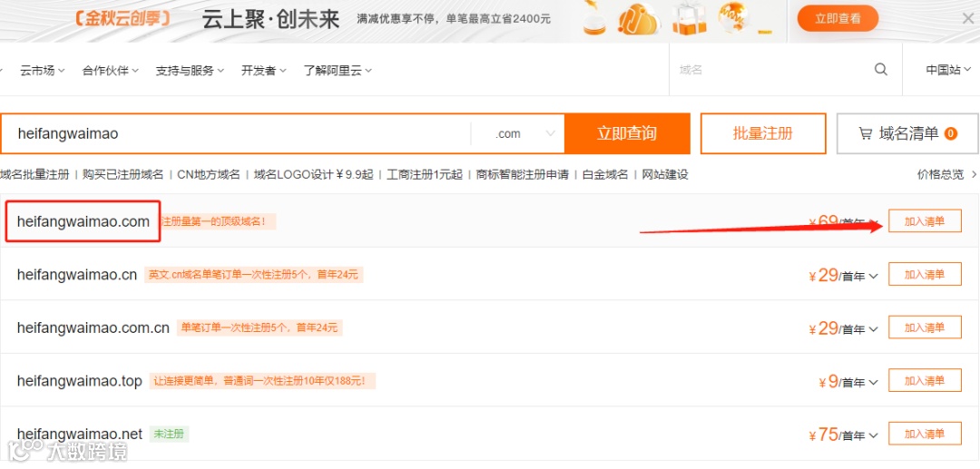Click the 金秋云创季 banner logo

122,18
